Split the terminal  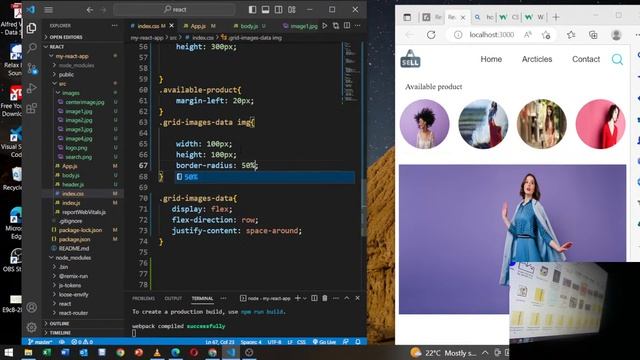pos(314,298)
